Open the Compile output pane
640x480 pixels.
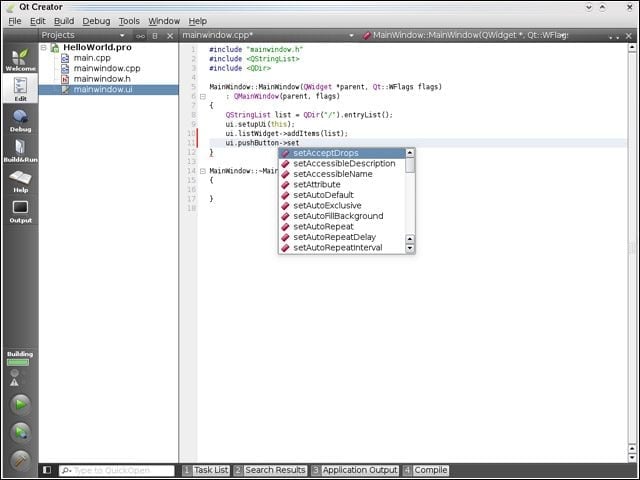tap(426, 470)
